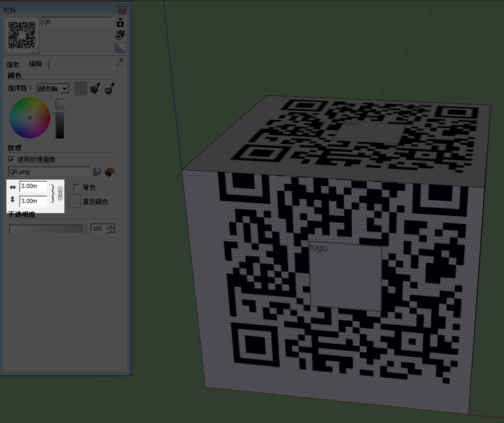504x423 pixels.
Task: Toggle 使用紋理圖像 checkbox
Action: pos(11,159)
